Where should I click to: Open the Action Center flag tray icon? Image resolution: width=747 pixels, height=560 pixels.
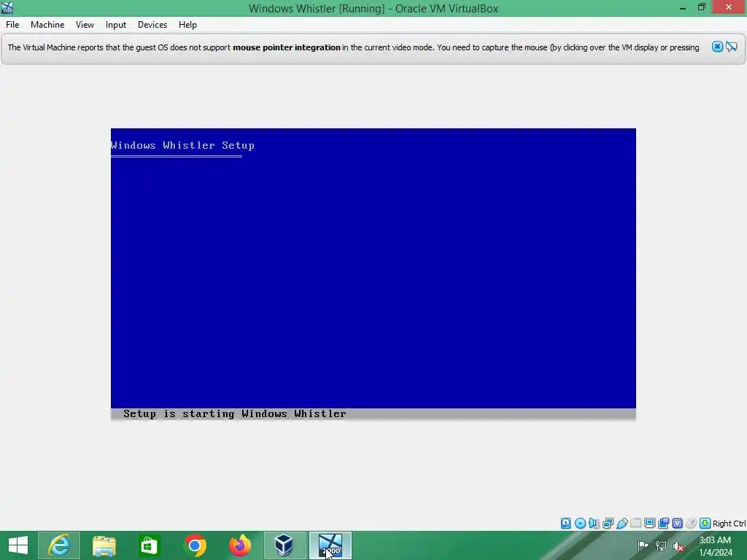[643, 545]
